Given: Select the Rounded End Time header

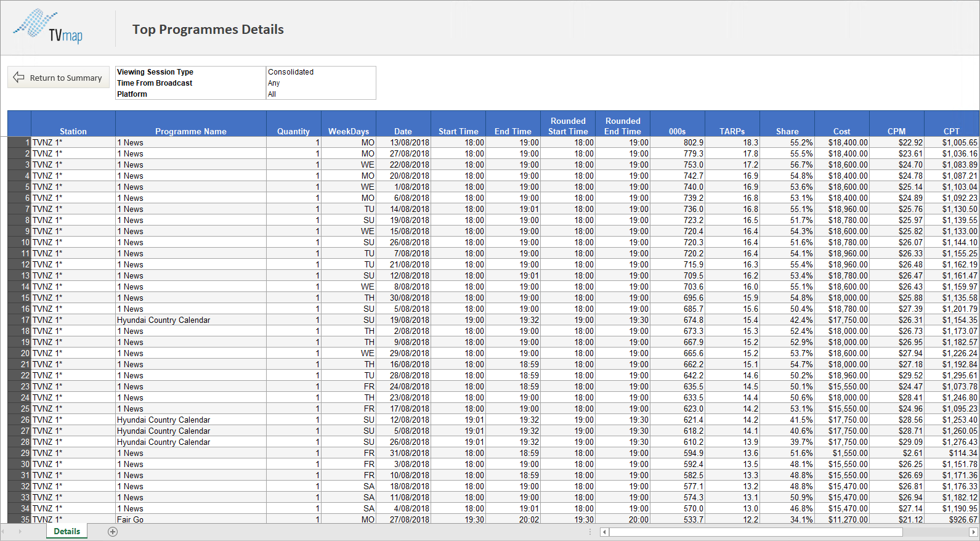Looking at the screenshot, I should tap(623, 124).
